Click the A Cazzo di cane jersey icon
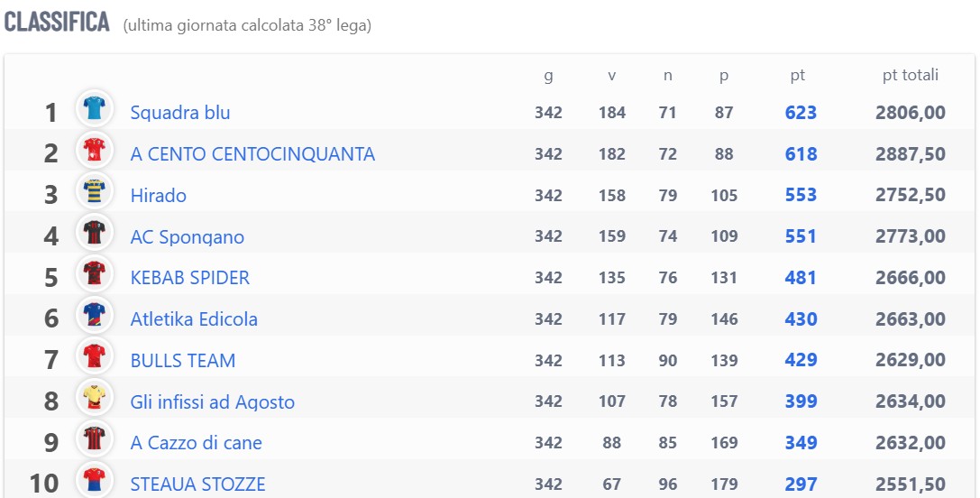This screenshot has width=980, height=498. [95, 438]
